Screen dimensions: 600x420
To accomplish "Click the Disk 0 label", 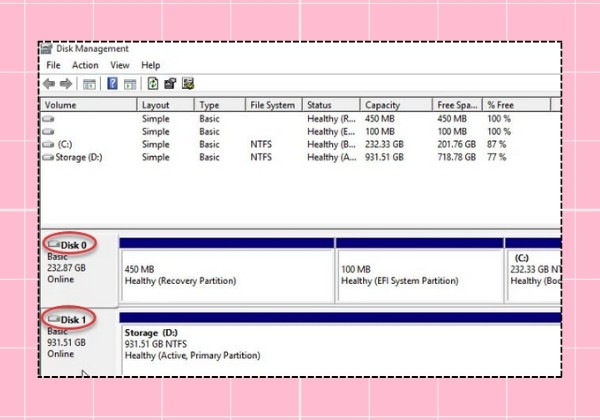I will (x=73, y=245).
